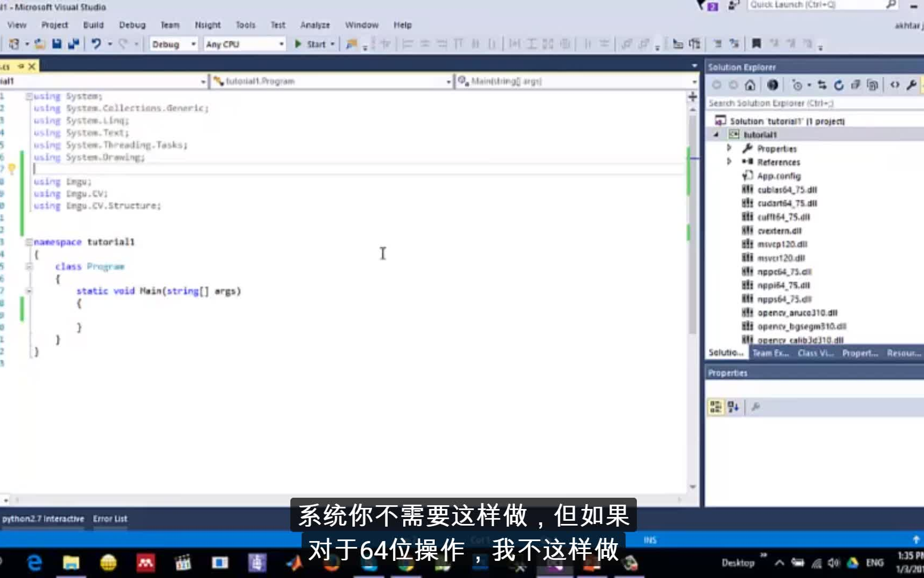Open the Nsight menu

(207, 25)
